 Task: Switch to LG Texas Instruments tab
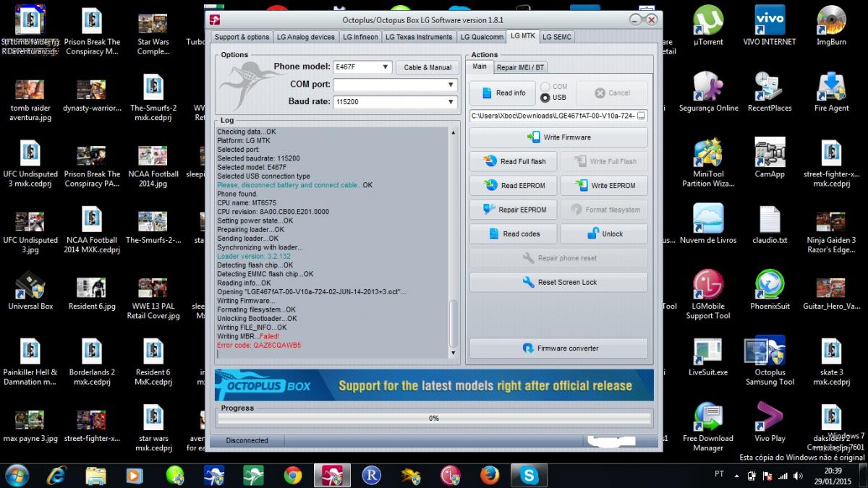pos(419,37)
